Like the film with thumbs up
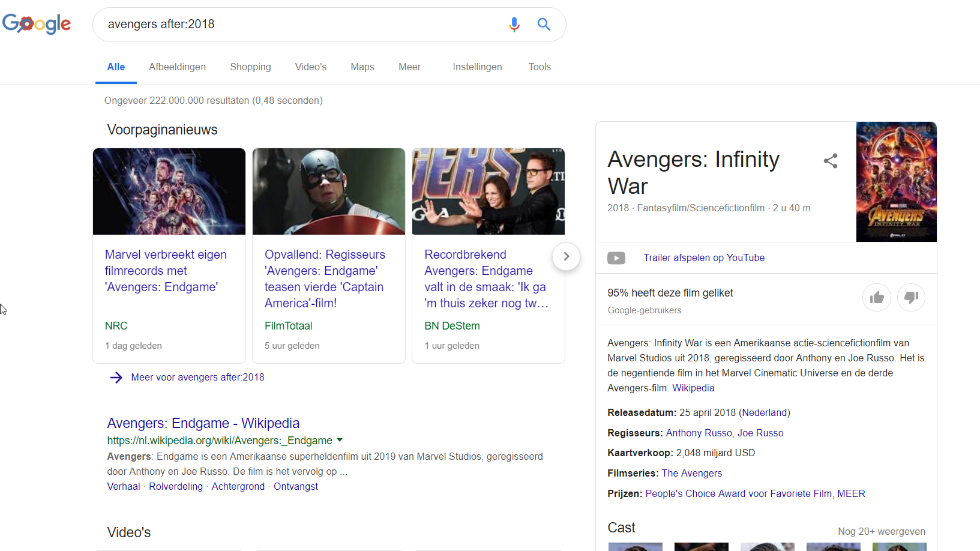 877,298
